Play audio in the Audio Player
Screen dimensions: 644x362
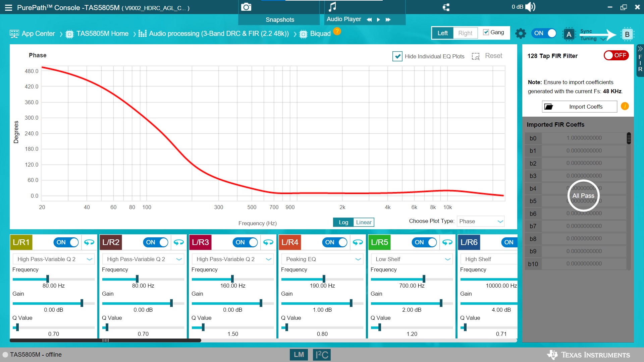point(378,19)
